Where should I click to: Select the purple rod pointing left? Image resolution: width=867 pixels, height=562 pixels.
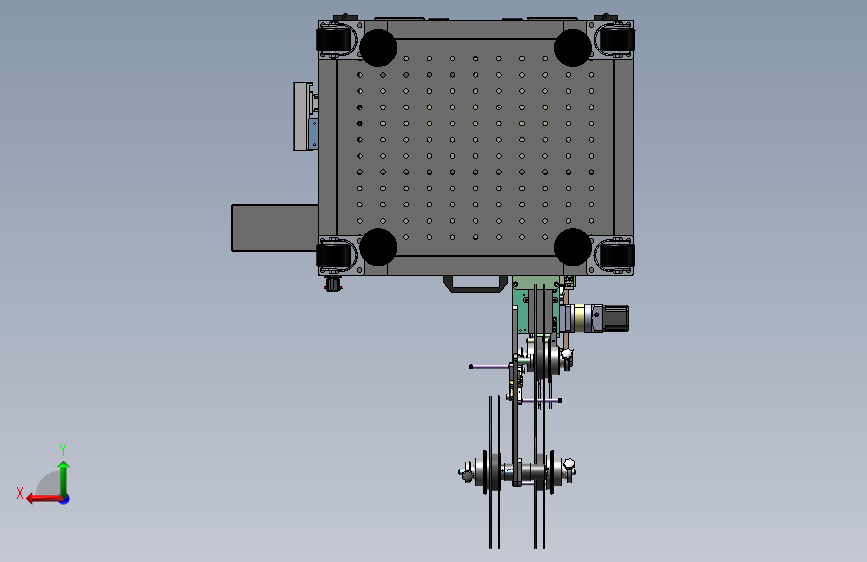(489, 366)
